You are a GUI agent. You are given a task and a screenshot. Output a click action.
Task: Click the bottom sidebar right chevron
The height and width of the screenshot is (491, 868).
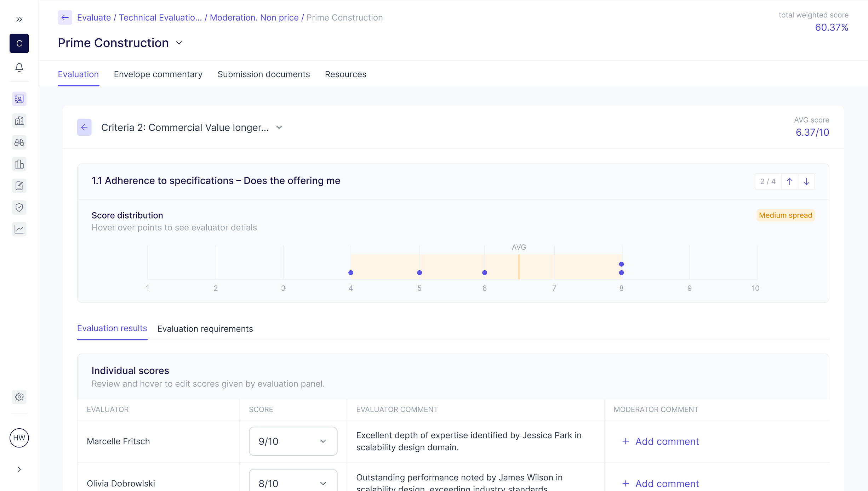coord(19,469)
